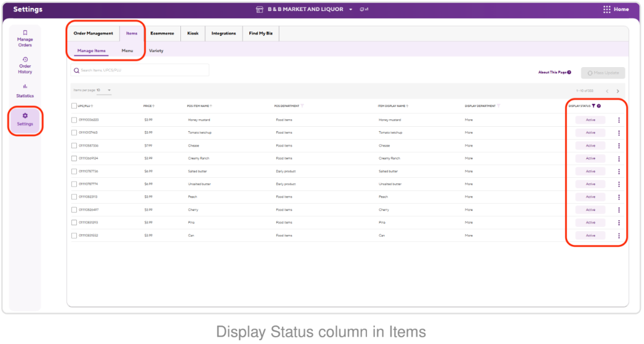
Task: Sort by Price arrow
Action: coord(153,106)
